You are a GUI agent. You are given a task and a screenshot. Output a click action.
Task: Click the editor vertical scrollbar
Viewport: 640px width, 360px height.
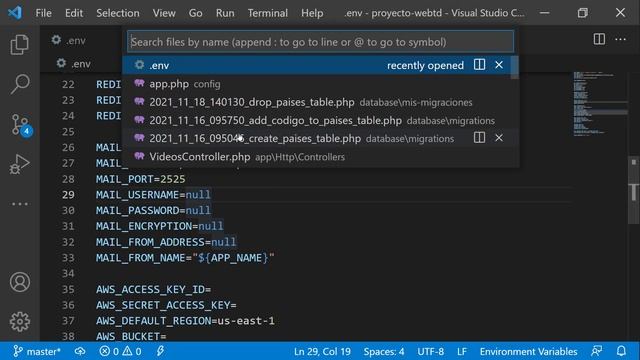(633, 190)
